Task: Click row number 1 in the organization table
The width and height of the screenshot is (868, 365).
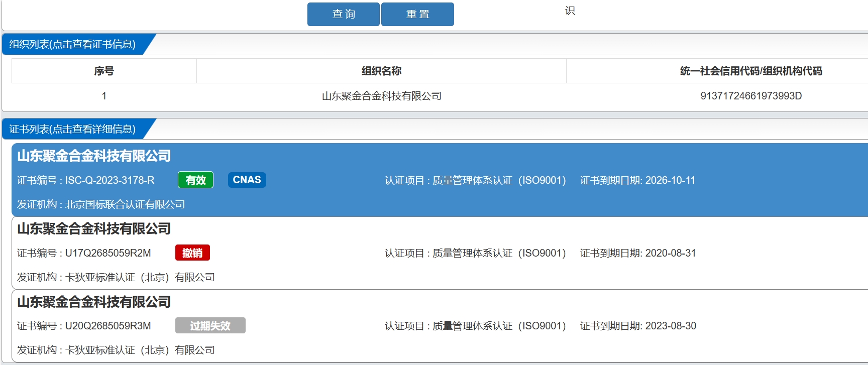Action: click(x=104, y=96)
